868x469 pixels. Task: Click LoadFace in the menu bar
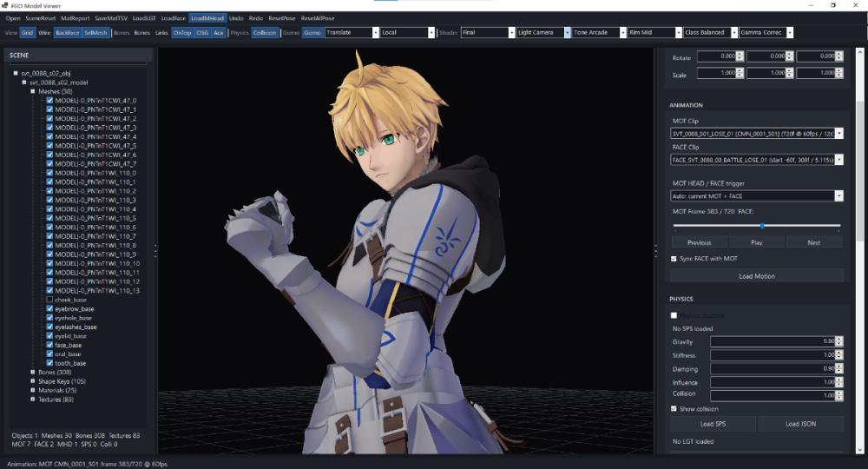point(174,18)
